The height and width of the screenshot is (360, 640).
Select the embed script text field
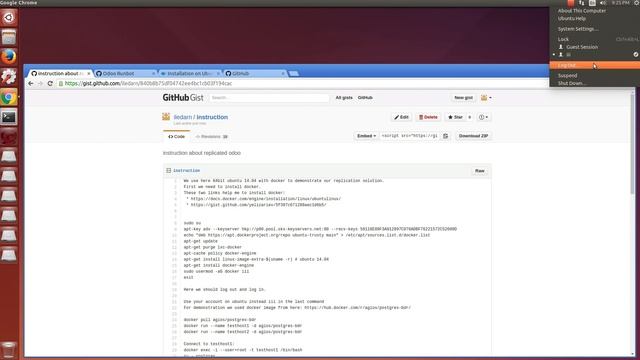[410, 136]
